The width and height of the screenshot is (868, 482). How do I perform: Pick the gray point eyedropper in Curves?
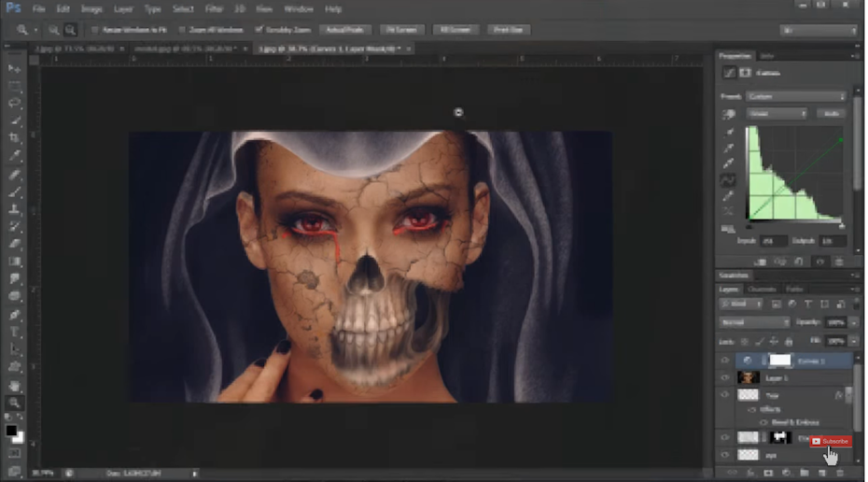pos(729,148)
